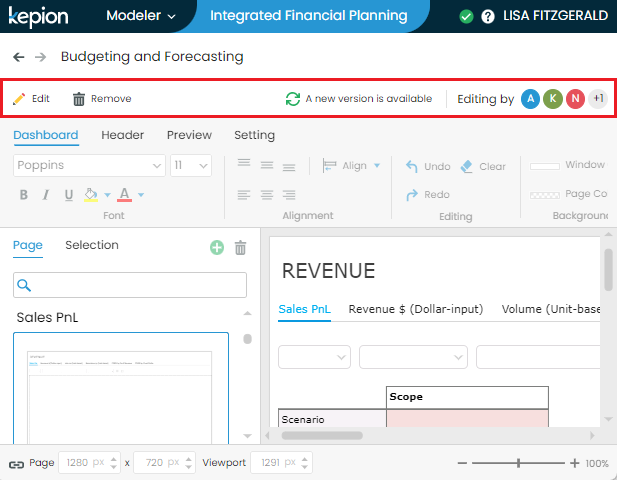Open the Poppins font family dropdown
Image resolution: width=617 pixels, height=480 pixels.
[89, 165]
